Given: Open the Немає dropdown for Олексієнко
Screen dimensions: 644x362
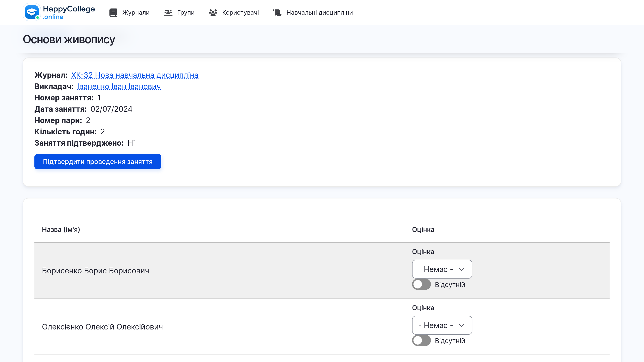Looking at the screenshot, I should coord(442,325).
